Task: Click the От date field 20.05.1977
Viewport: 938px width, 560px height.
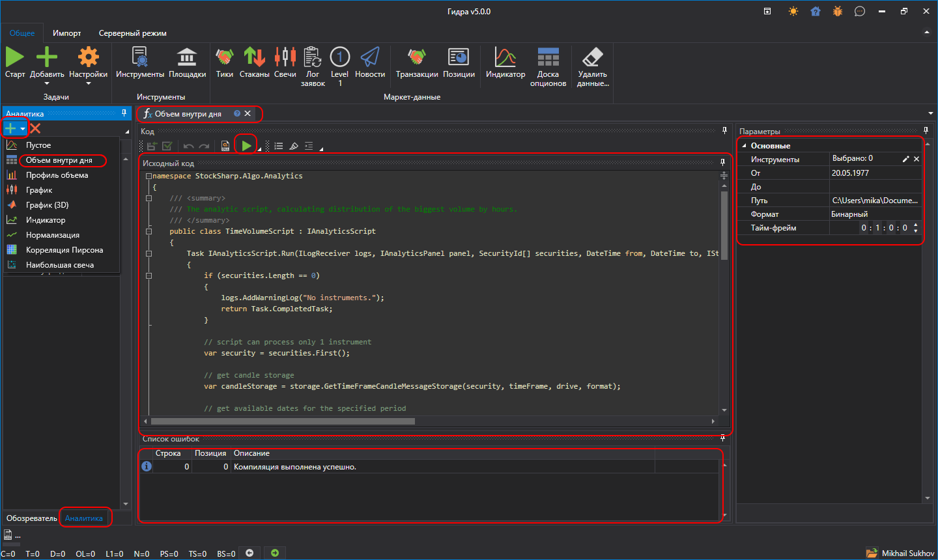Action: [x=875, y=173]
